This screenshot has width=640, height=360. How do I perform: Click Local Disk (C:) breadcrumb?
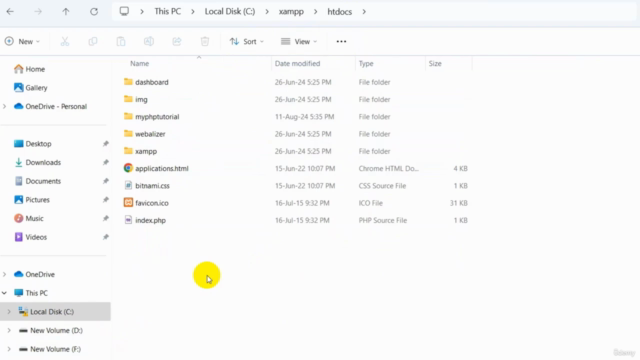coord(230,11)
